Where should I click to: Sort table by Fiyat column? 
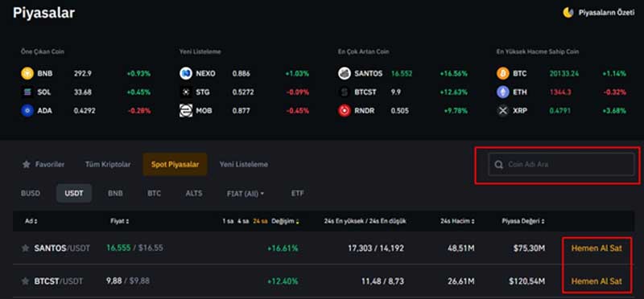tap(119, 221)
